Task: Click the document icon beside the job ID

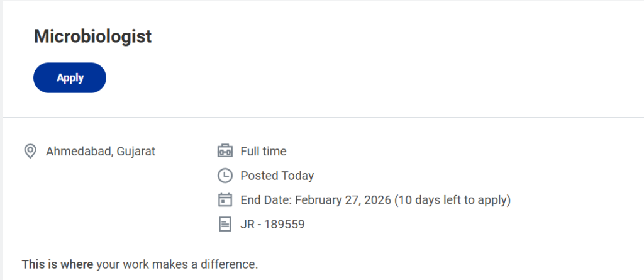Action: click(x=225, y=224)
